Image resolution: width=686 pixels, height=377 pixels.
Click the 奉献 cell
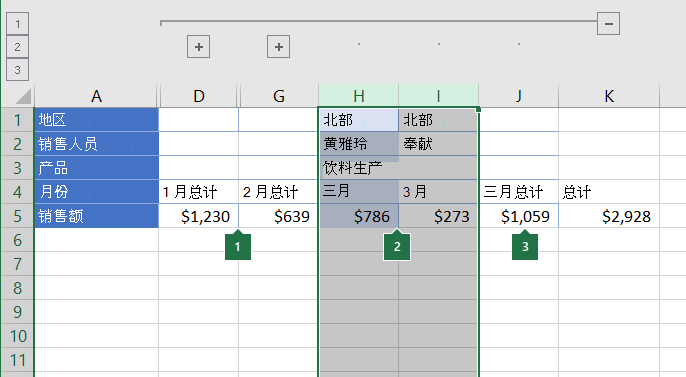pyautogui.click(x=438, y=144)
